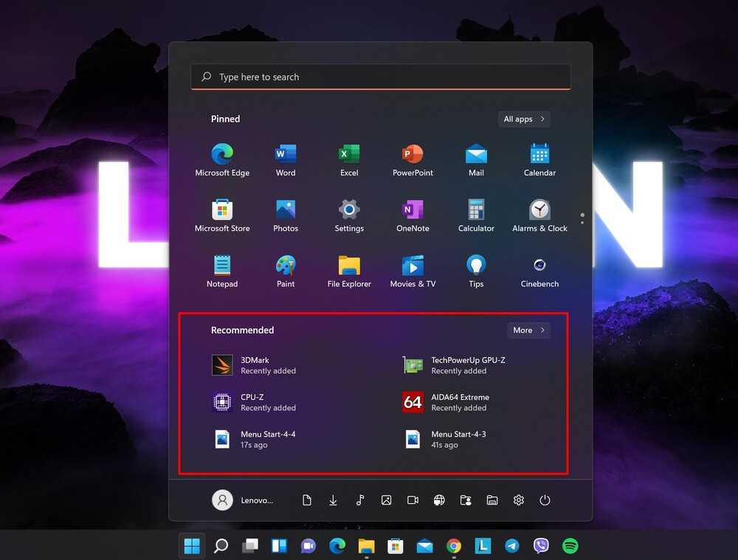Viewport: 738px width, 560px height.
Task: Click the Type here to search field
Action: pos(380,77)
